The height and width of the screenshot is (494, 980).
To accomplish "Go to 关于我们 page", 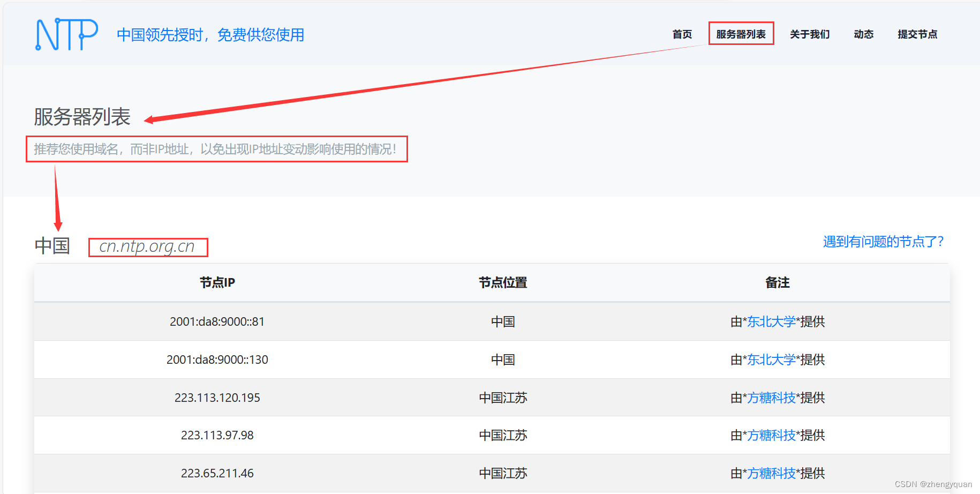I will point(810,34).
